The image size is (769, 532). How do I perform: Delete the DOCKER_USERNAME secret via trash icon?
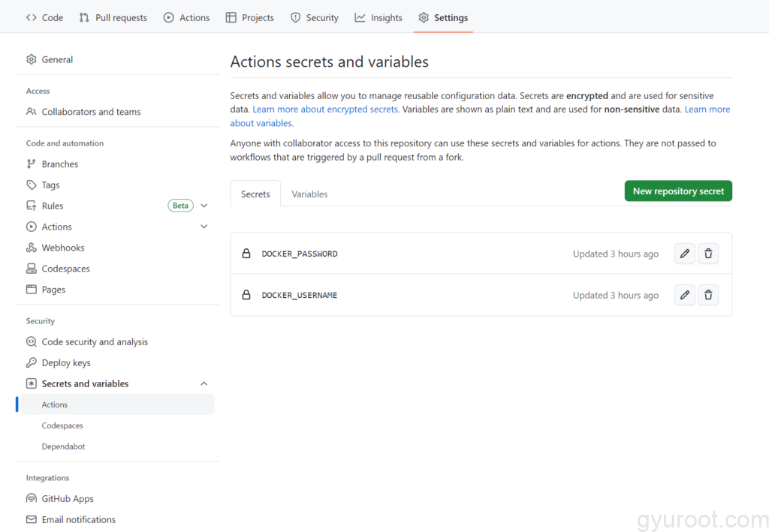(708, 295)
